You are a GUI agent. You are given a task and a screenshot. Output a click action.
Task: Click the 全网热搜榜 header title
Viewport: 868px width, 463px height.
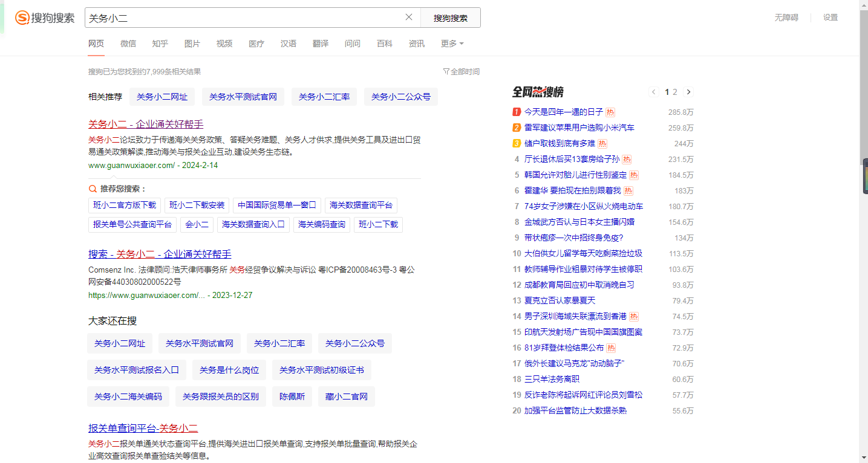[538, 92]
